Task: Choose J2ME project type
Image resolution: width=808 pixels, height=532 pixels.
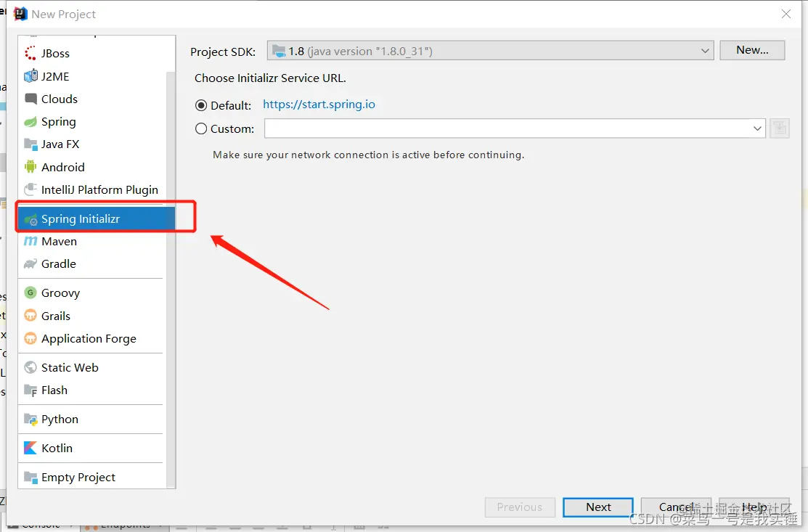Action: pos(92,76)
